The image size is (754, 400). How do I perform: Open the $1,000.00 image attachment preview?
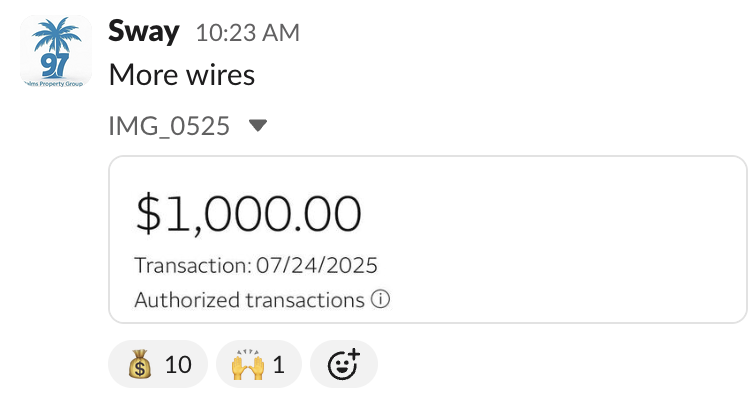click(428, 239)
